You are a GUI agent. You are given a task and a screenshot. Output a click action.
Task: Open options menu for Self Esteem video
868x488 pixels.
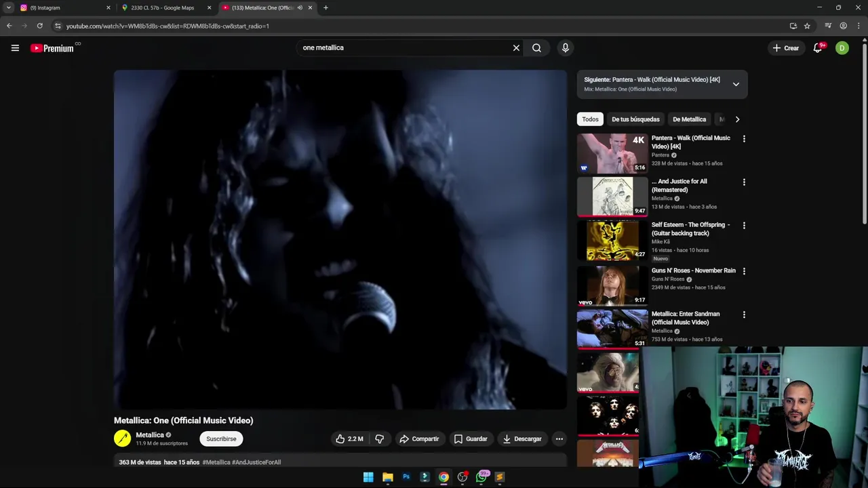pos(744,226)
